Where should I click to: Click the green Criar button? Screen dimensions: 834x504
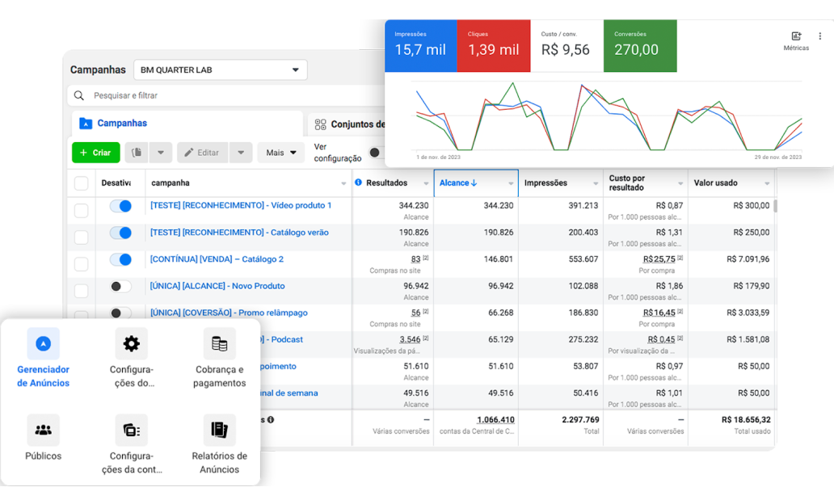[x=95, y=153]
